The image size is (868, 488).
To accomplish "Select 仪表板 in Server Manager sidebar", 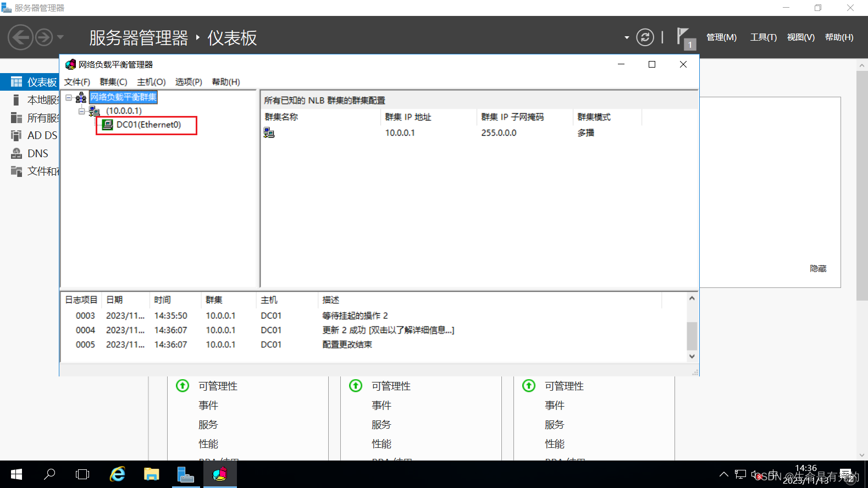I will (x=30, y=82).
